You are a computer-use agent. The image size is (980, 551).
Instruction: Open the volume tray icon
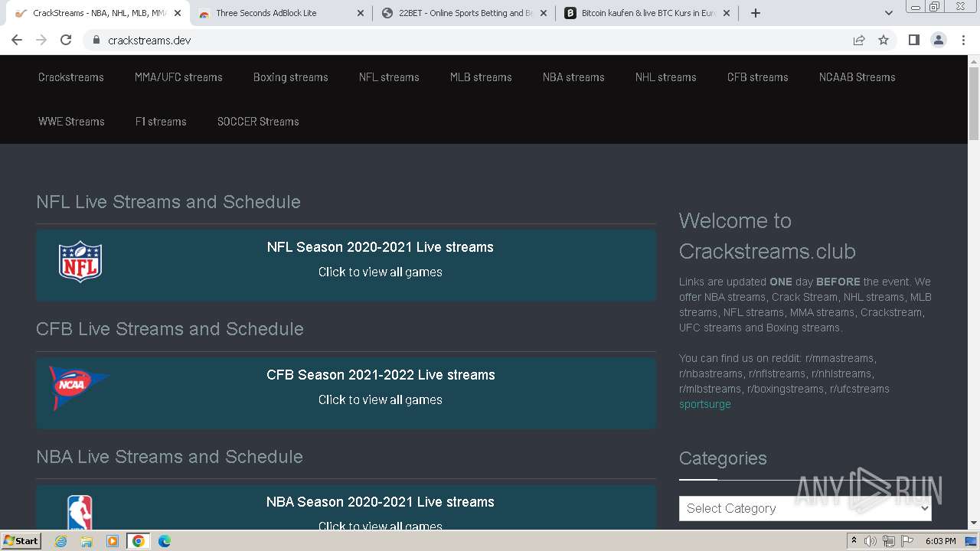point(871,541)
